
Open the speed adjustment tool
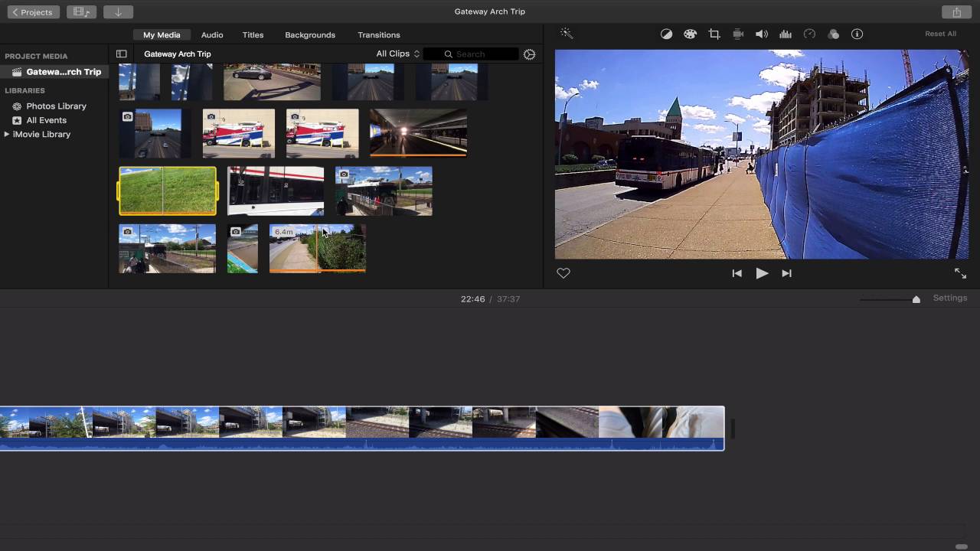click(809, 34)
